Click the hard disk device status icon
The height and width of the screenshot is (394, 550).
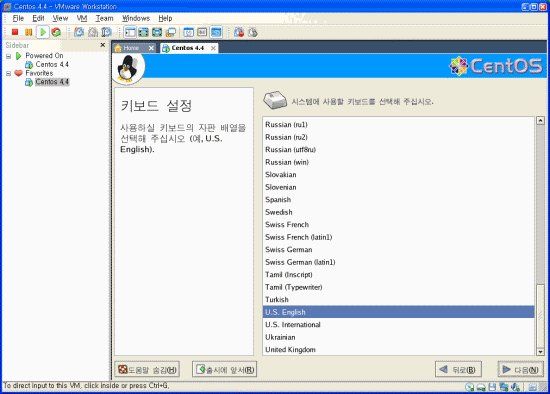click(x=481, y=387)
